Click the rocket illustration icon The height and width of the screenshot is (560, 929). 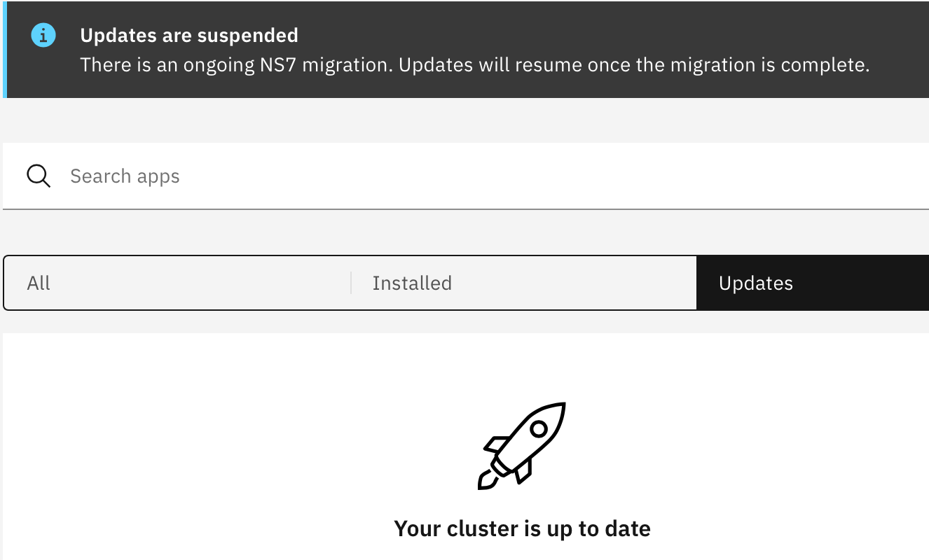(521, 446)
